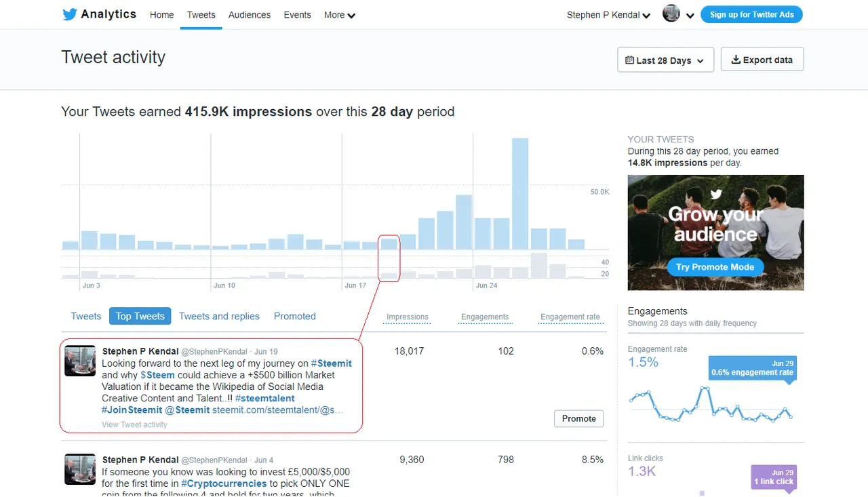Open @StephenPKendal handle on Jun 19 tweet

pyautogui.click(x=214, y=352)
